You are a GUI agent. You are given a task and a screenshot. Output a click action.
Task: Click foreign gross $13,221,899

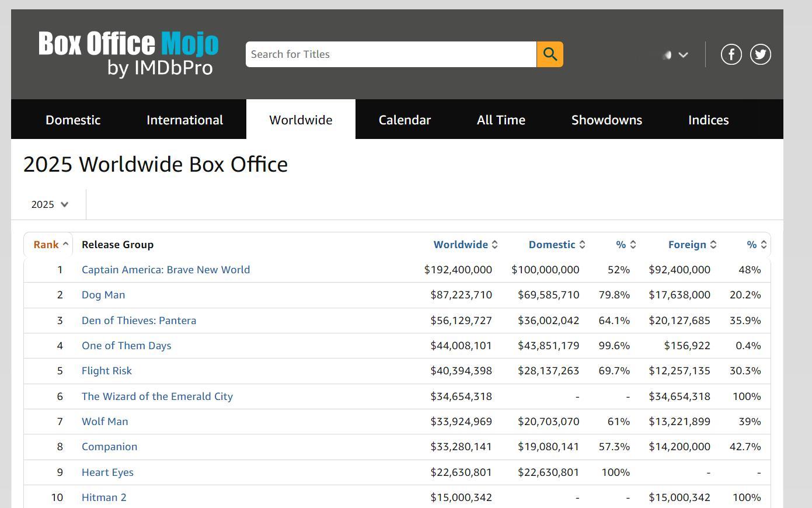pyautogui.click(x=679, y=422)
